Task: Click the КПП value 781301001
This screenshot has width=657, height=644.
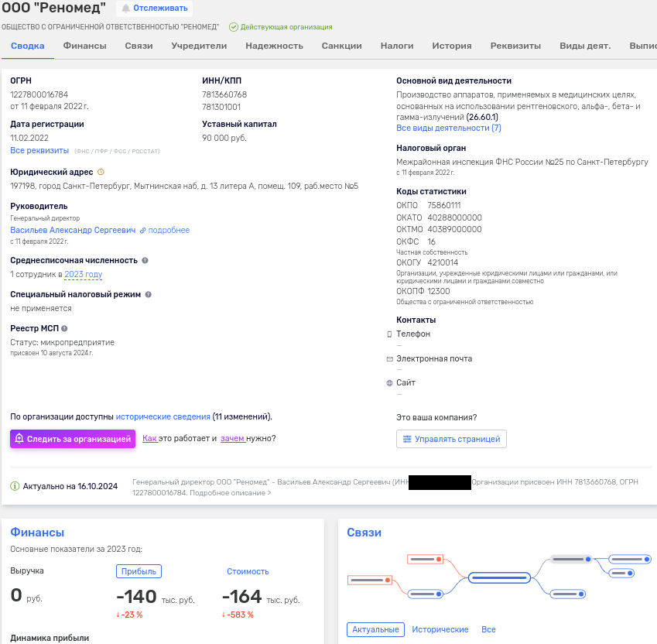Action: click(x=221, y=107)
